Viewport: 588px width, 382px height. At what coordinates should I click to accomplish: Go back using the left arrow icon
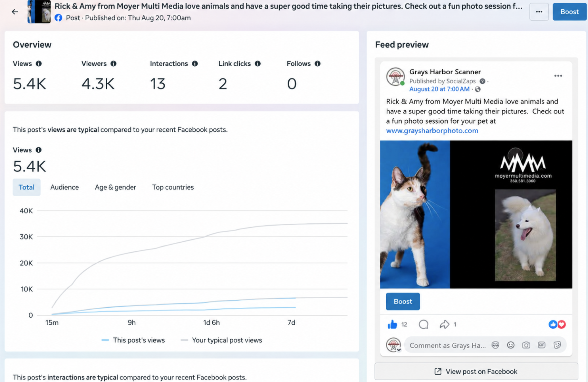(x=15, y=12)
